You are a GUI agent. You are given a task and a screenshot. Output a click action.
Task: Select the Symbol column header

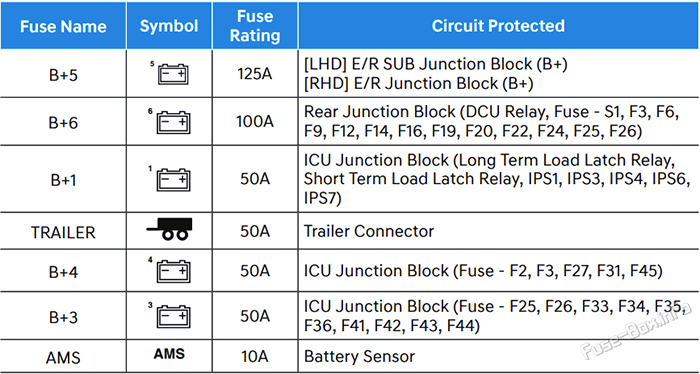[169, 26]
